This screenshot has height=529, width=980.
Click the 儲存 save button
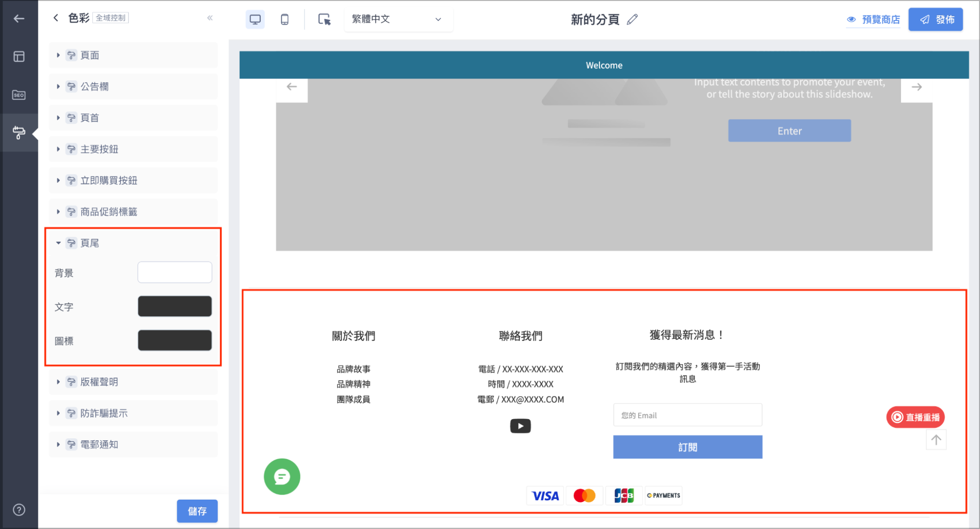tap(197, 511)
